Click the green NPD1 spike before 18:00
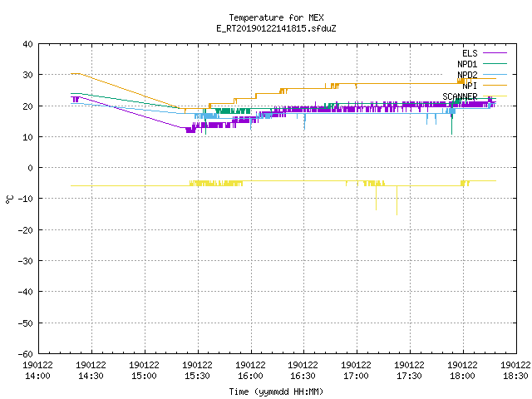This screenshot has width=532, height=399. (x=452, y=119)
